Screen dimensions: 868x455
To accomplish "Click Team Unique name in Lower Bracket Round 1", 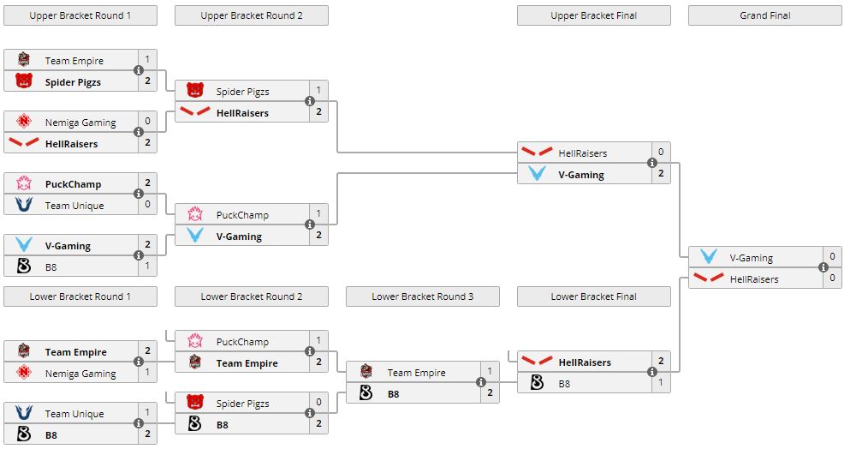I will [74, 414].
